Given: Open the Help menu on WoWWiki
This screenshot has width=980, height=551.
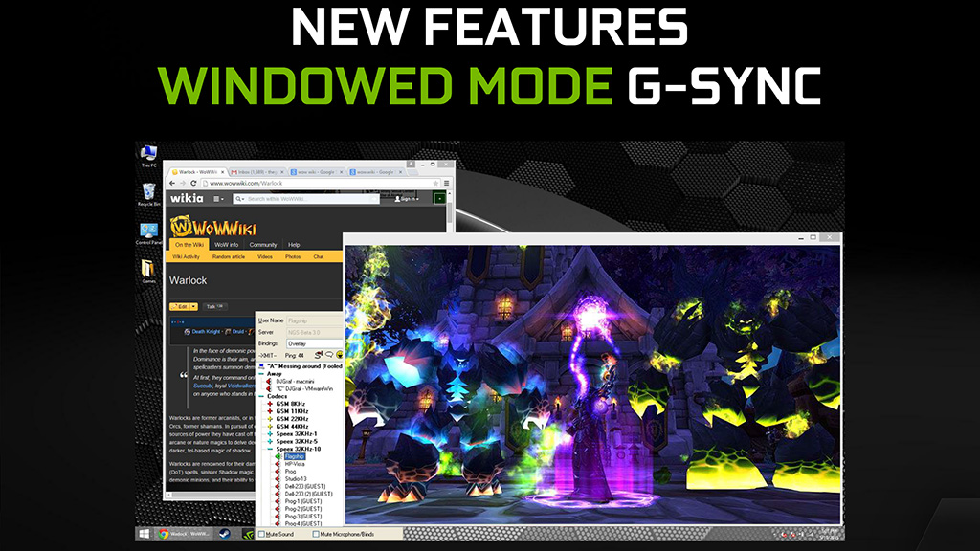Looking at the screenshot, I should [294, 245].
